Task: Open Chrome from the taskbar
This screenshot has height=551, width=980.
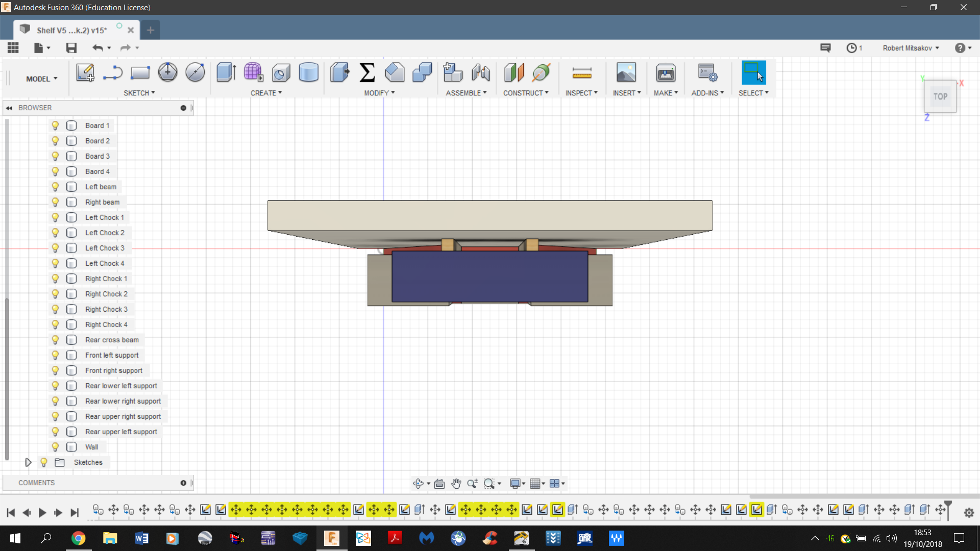Action: (78, 538)
